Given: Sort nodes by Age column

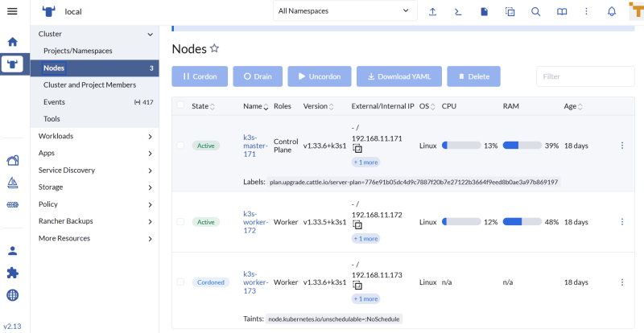Looking at the screenshot, I should point(573,106).
